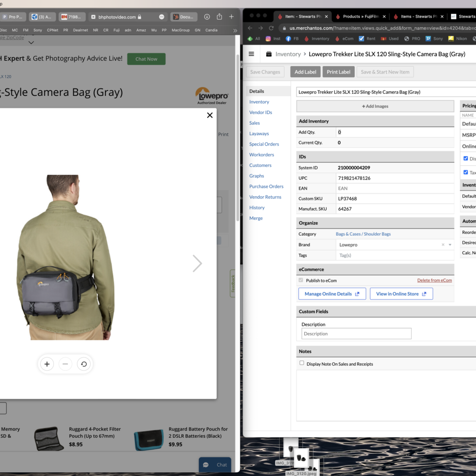Reload the Merchant OS page
The image size is (476, 476).
[271, 28]
